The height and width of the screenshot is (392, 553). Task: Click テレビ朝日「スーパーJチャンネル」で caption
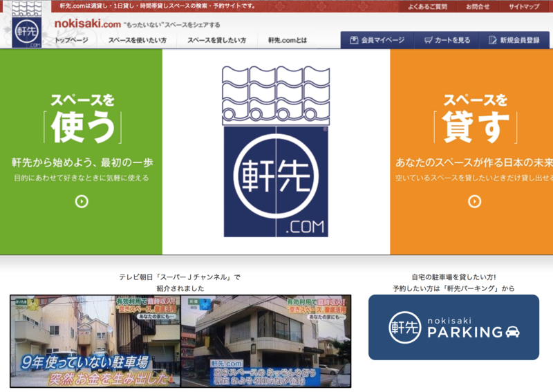point(180,277)
